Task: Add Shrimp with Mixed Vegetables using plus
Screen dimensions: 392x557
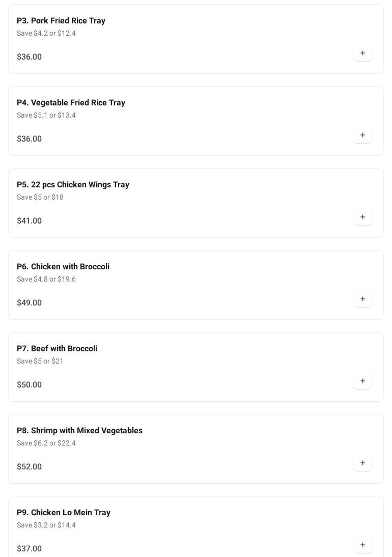Action: (x=362, y=463)
